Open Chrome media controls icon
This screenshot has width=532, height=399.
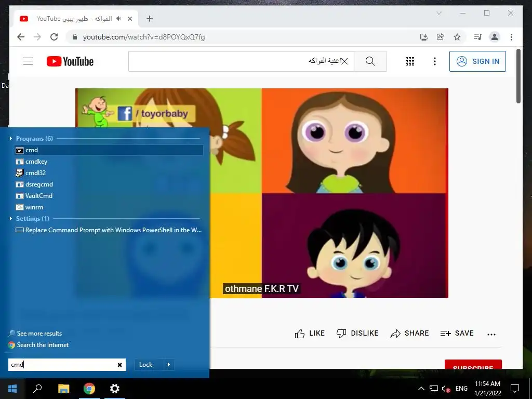(x=478, y=37)
